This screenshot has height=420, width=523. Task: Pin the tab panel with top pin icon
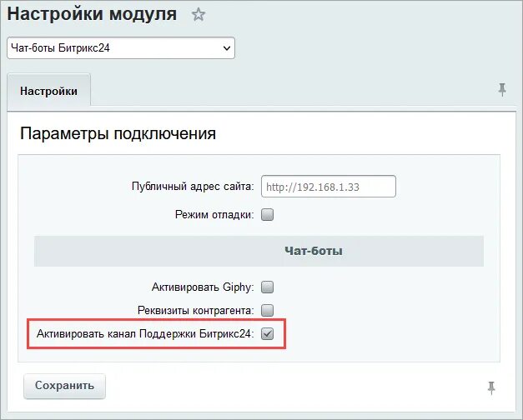tap(502, 90)
